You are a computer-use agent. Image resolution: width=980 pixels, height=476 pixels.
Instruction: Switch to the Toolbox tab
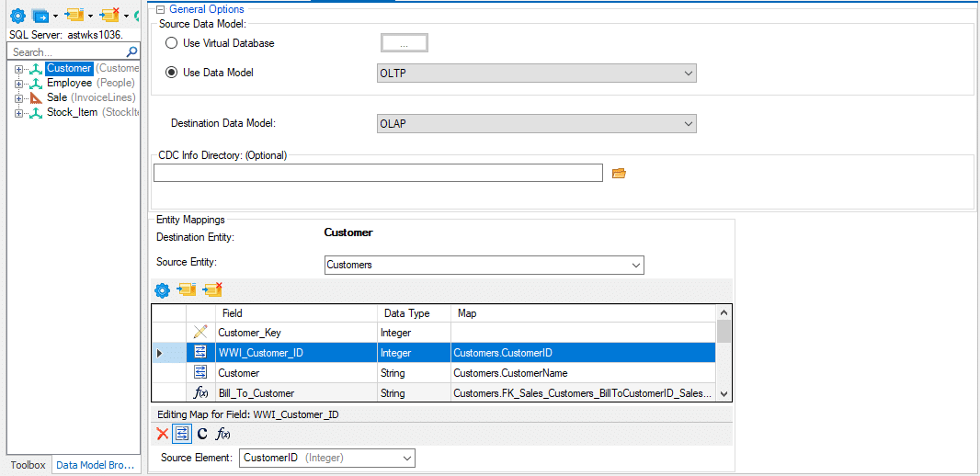point(28,465)
